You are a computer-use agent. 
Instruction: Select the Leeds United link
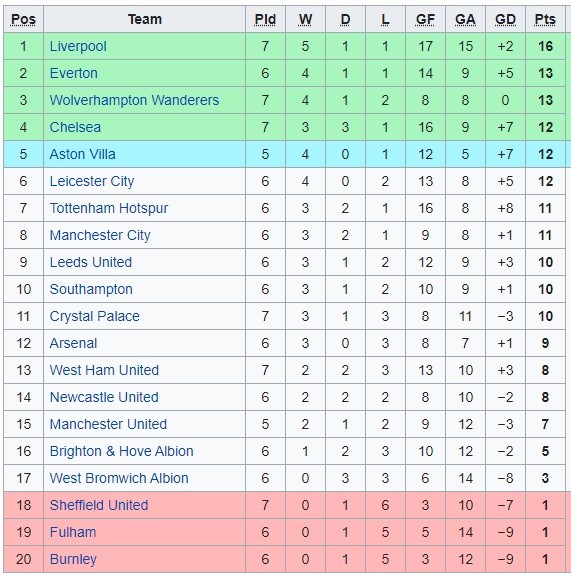91,262
